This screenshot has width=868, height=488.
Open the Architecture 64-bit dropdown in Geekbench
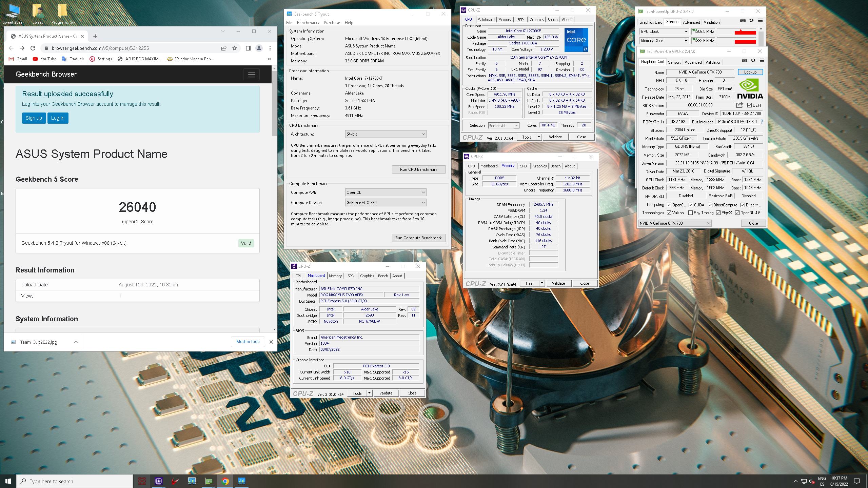386,134
